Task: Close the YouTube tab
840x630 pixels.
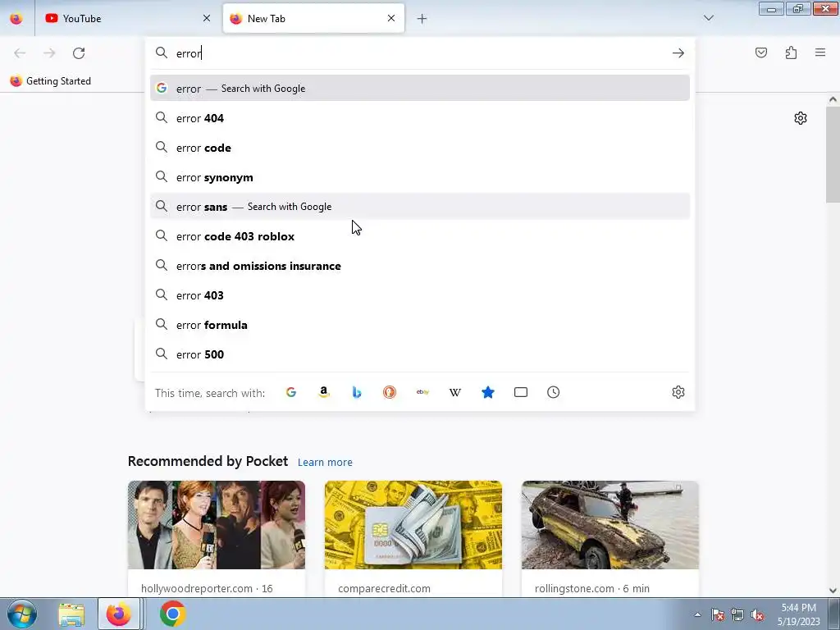Action: tap(207, 18)
